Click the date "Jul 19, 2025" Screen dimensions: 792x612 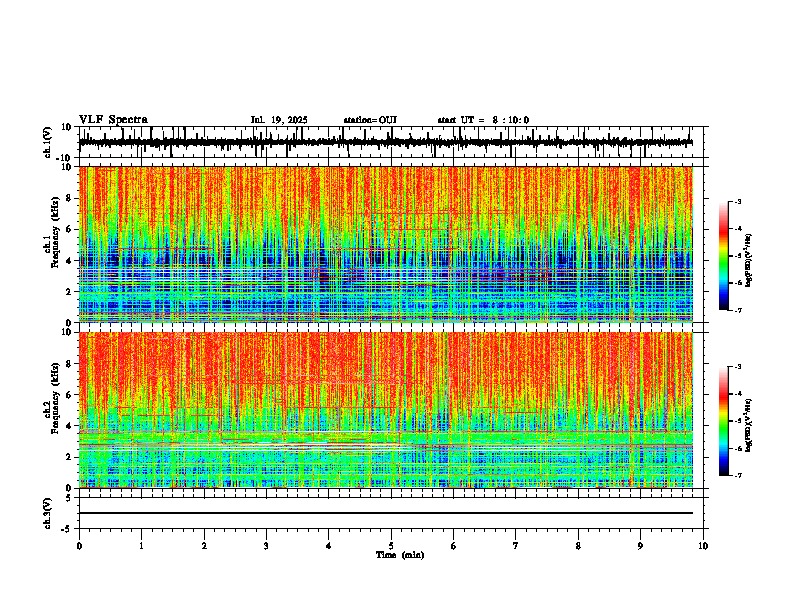coord(279,120)
